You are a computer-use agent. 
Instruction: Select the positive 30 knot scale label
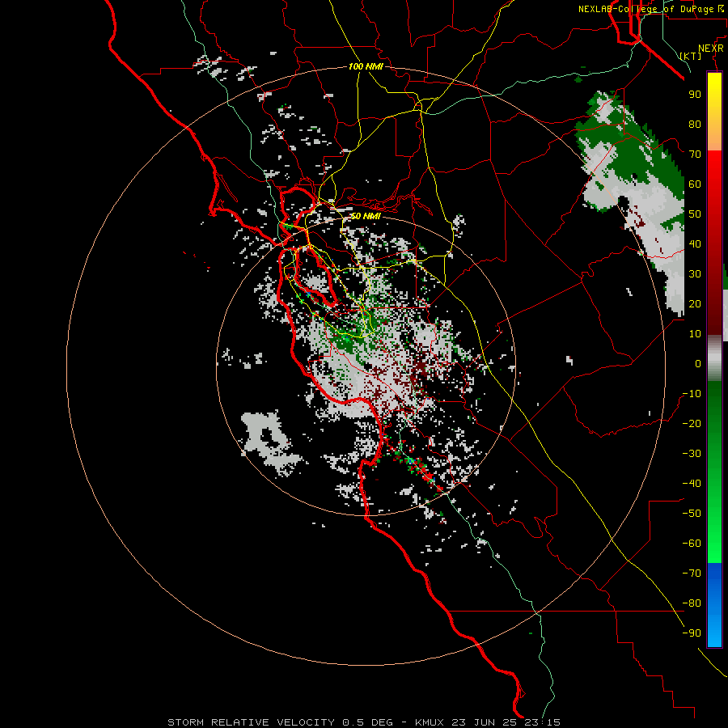tap(695, 274)
